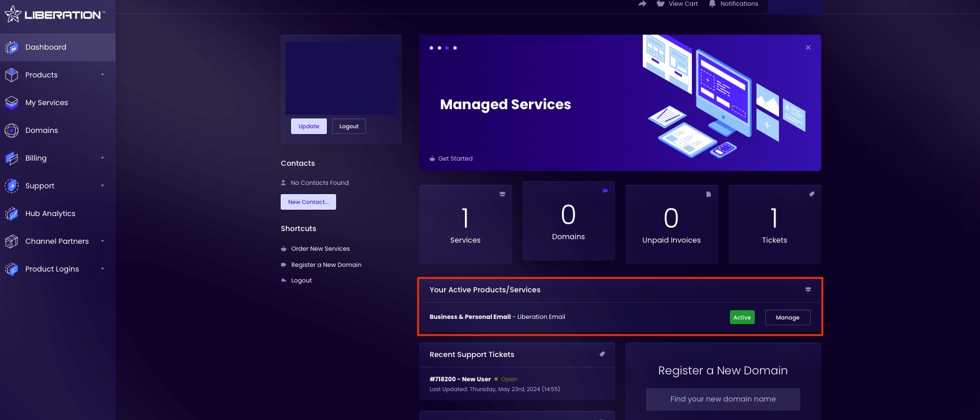
Task: Open the Unpaid Invoices count card
Action: click(x=672, y=224)
